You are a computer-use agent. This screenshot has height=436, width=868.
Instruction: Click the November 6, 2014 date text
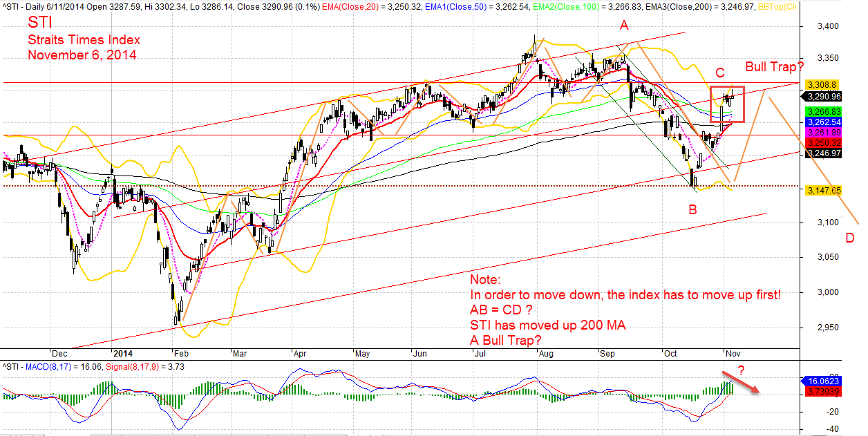tap(82, 55)
